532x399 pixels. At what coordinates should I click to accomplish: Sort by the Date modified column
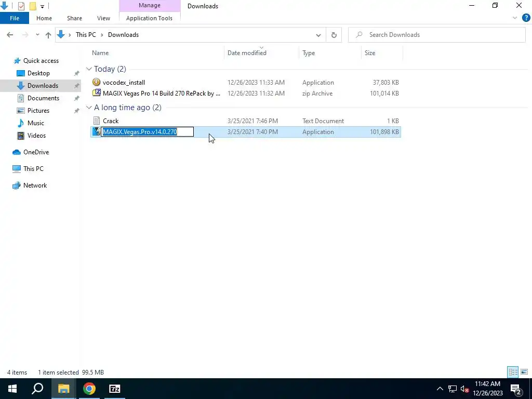pos(247,53)
